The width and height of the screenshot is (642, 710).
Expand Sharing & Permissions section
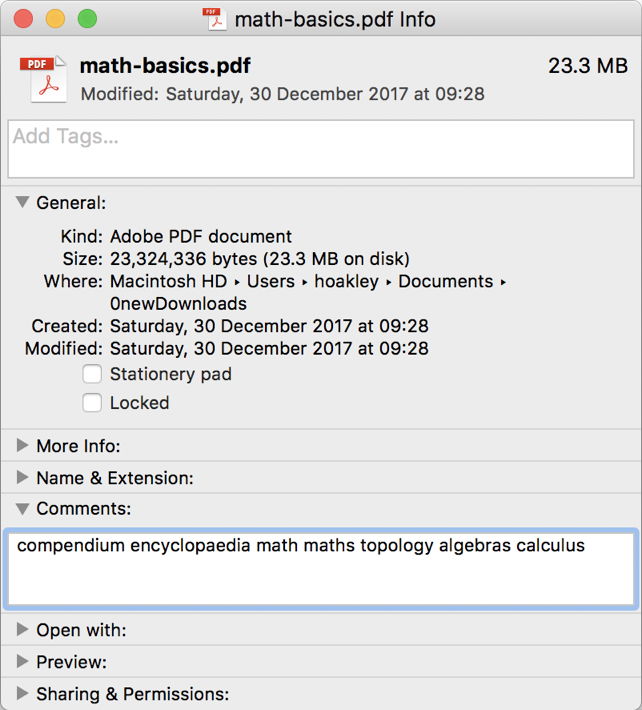22,694
